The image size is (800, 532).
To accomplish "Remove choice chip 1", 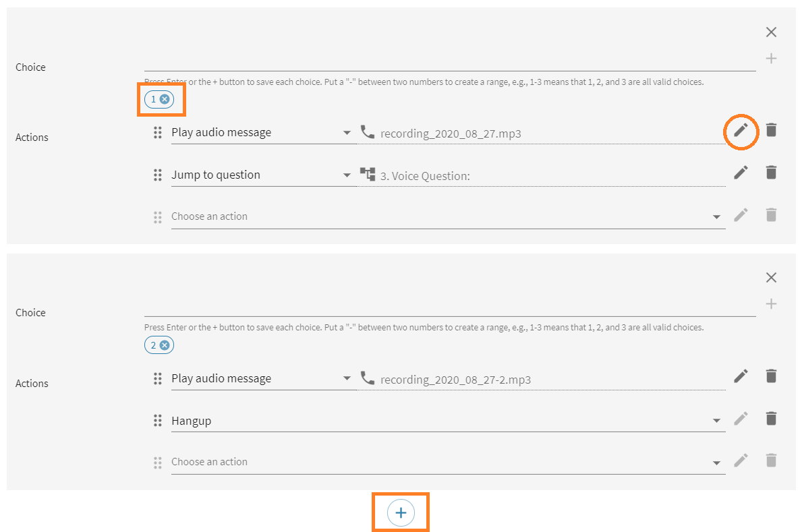I will [x=165, y=99].
